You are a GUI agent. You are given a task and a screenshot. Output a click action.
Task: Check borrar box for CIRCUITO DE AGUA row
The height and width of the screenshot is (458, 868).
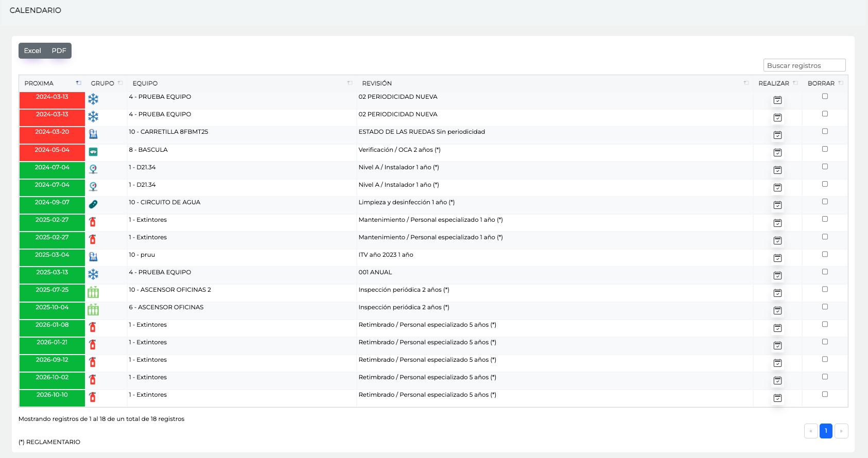(x=825, y=201)
